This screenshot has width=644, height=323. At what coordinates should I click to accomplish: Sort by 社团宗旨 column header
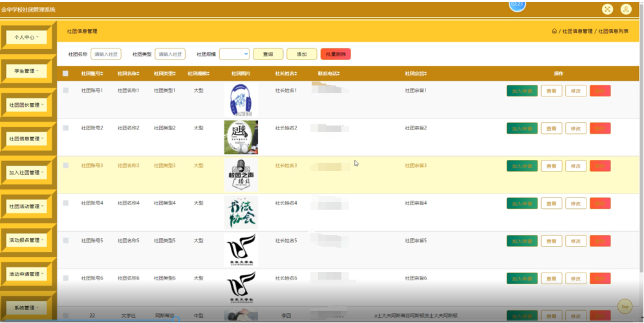pos(416,74)
